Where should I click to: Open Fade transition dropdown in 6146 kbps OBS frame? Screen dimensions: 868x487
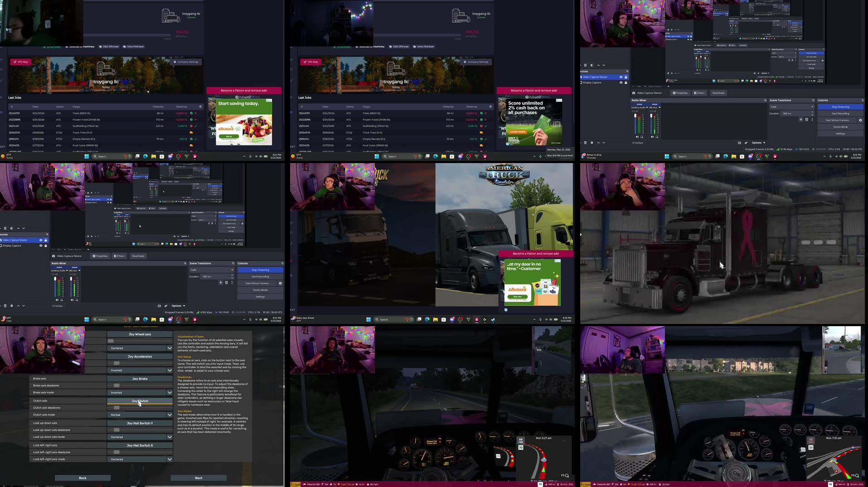click(792, 107)
